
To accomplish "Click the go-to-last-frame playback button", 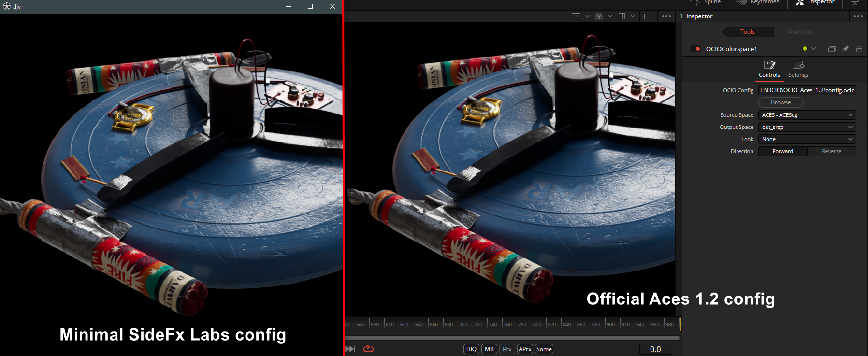I will [x=350, y=349].
